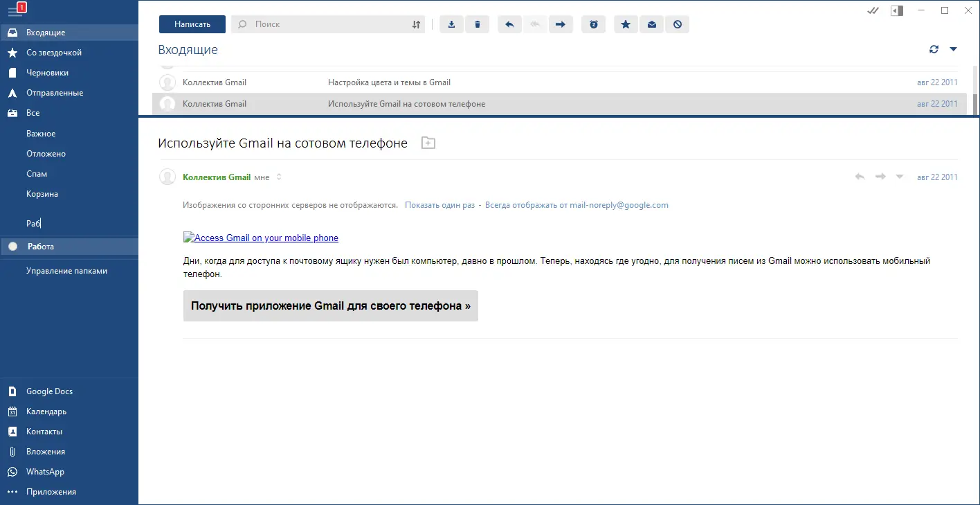Mark as unread with envelope icon
This screenshot has width=980, height=505.
(x=651, y=24)
